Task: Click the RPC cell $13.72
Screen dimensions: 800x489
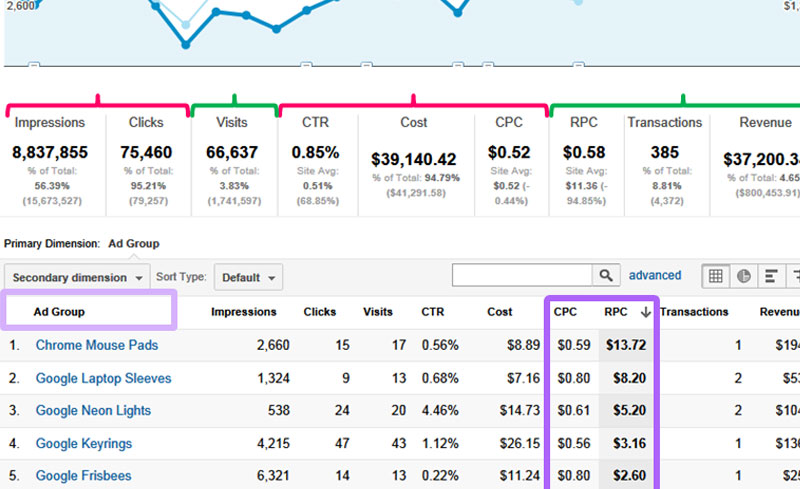Action: pos(626,345)
